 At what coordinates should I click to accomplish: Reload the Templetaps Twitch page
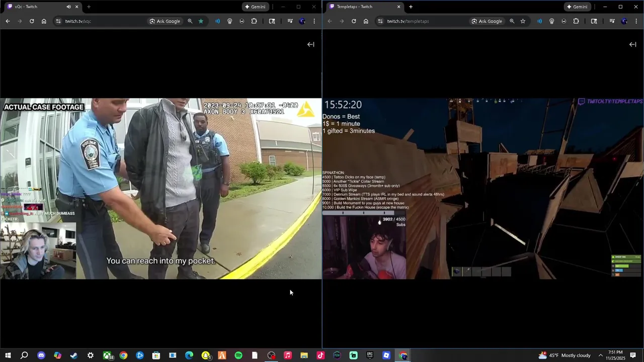pyautogui.click(x=354, y=21)
